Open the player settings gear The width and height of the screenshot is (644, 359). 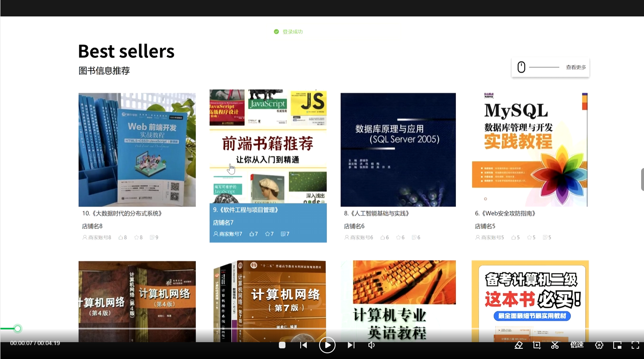point(599,345)
